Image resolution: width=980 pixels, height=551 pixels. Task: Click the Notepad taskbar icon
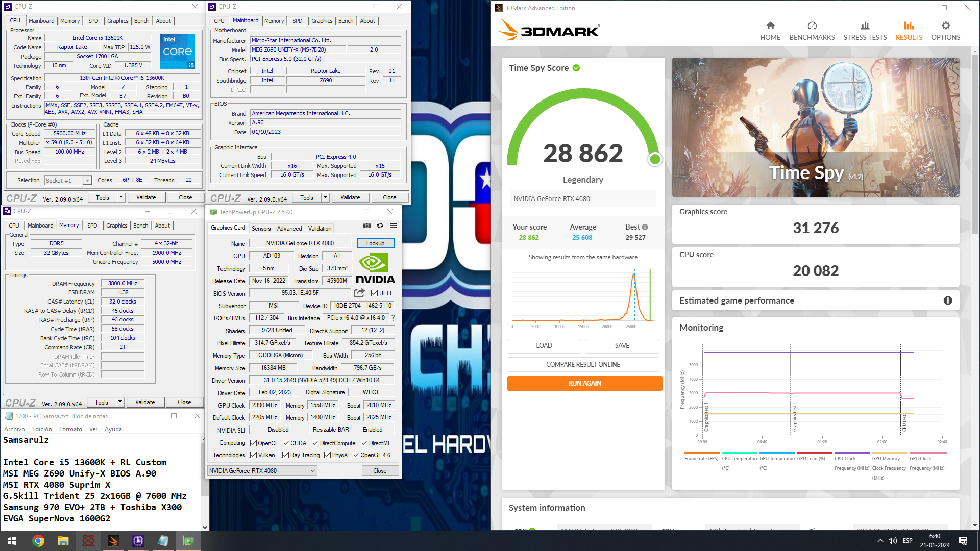click(163, 541)
